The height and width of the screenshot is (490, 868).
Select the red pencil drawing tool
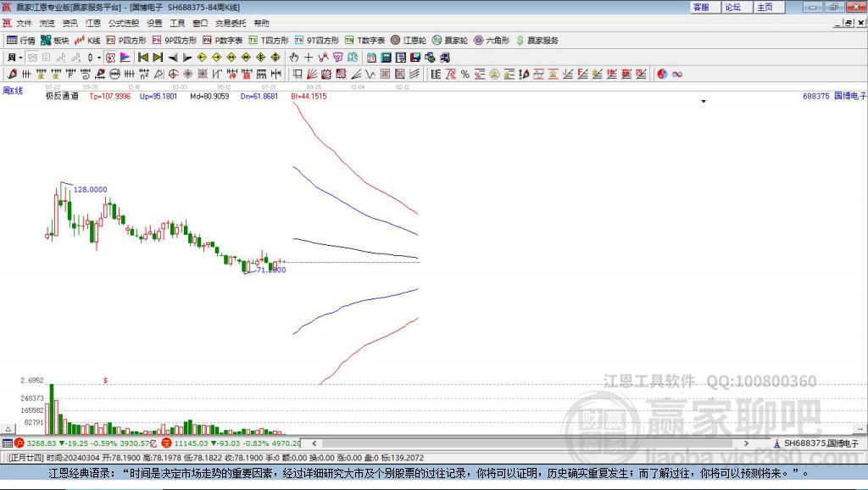point(12,74)
